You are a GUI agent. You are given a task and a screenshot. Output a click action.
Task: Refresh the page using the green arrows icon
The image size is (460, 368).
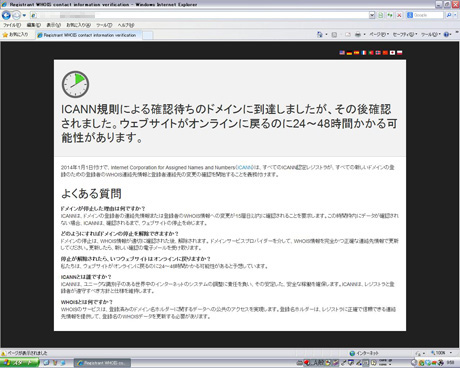pos(390,15)
